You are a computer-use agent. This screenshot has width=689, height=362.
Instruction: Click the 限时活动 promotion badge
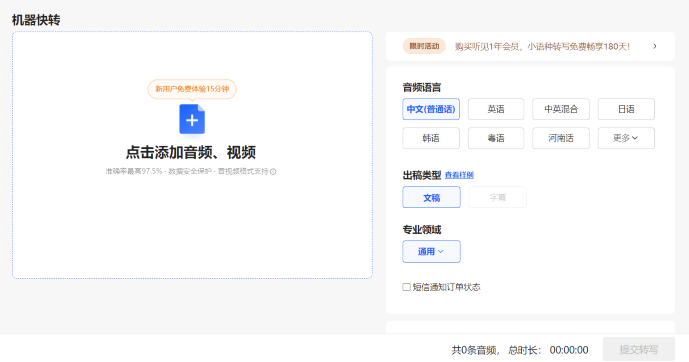424,46
